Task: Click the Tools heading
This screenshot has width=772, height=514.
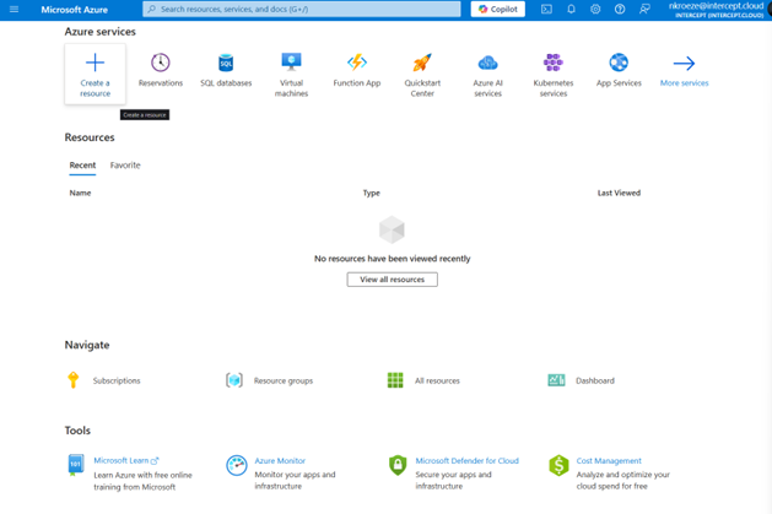Action: (77, 430)
